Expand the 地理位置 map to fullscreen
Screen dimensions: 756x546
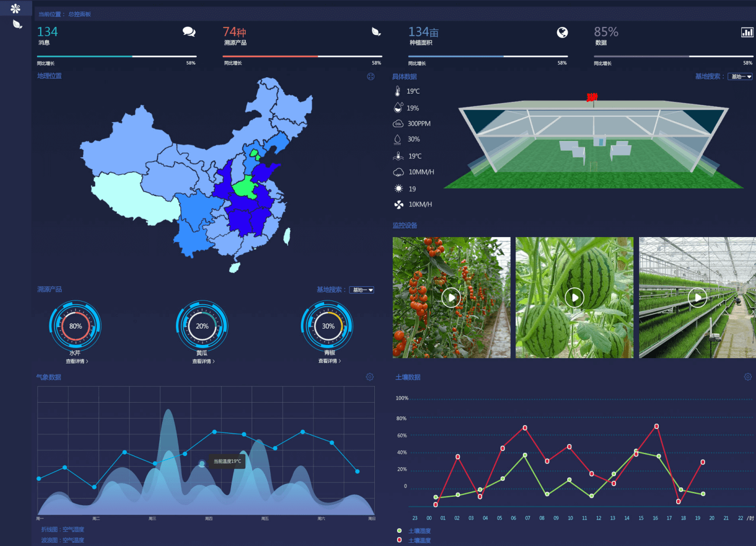point(371,76)
